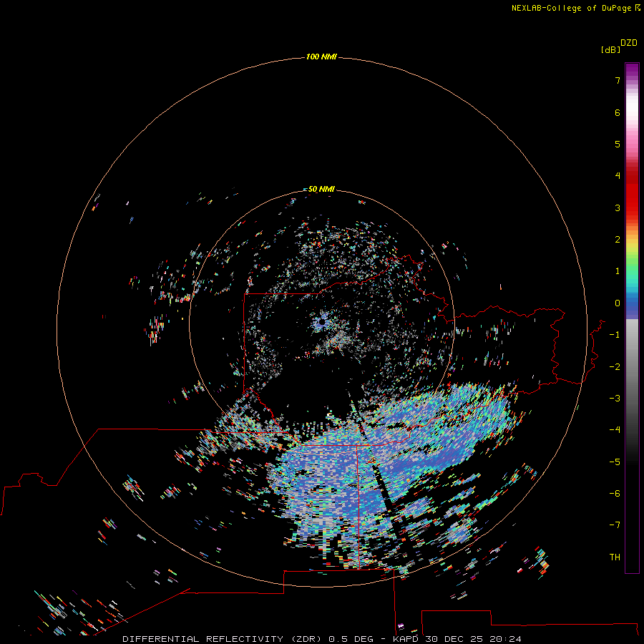
Task: Click the 6 dB scale label
Action: [x=618, y=112]
